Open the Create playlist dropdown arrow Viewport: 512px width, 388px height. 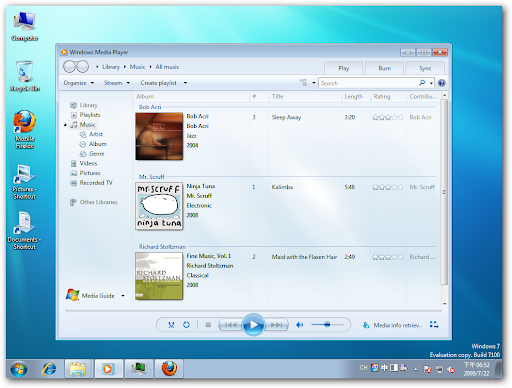[x=185, y=83]
